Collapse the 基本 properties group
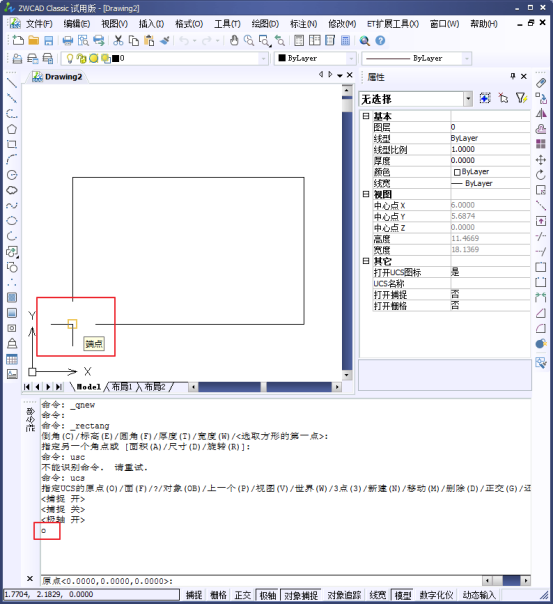The height and width of the screenshot is (605, 554). click(x=366, y=116)
